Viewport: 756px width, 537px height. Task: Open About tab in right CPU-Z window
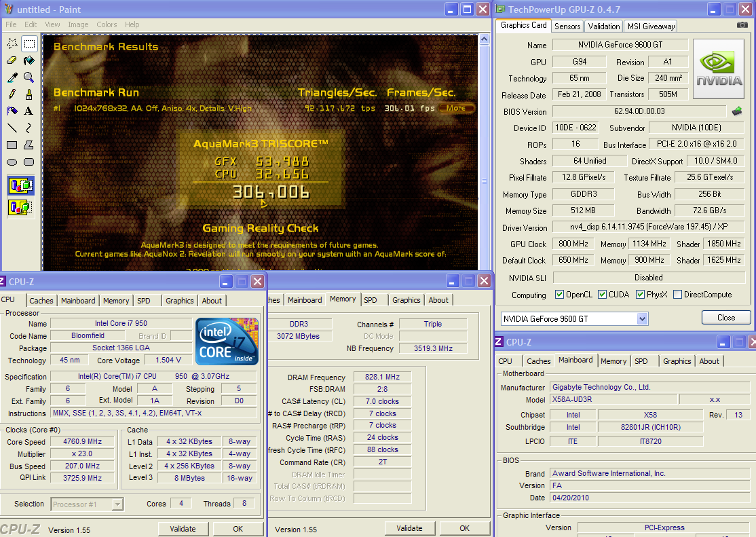point(708,361)
